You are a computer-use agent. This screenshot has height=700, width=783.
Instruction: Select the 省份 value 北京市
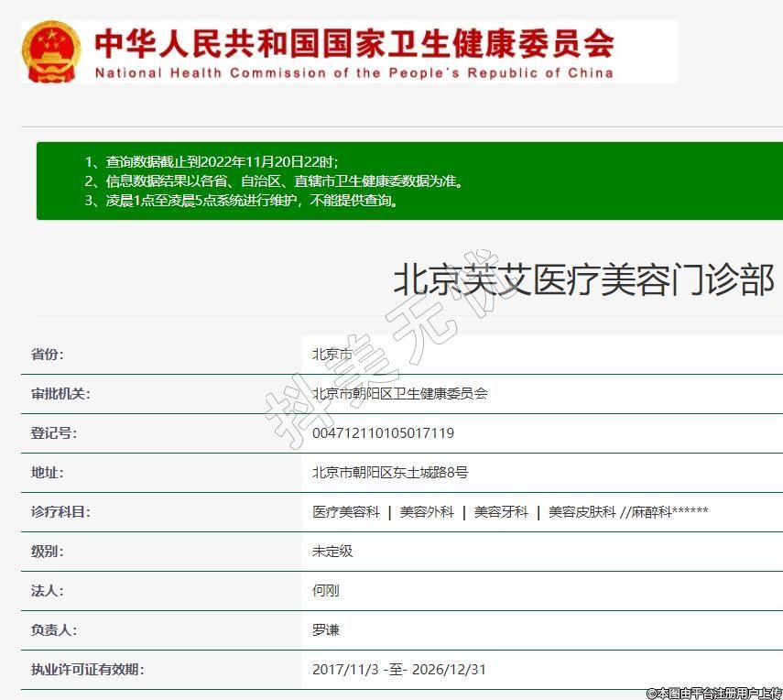pyautogui.click(x=332, y=355)
